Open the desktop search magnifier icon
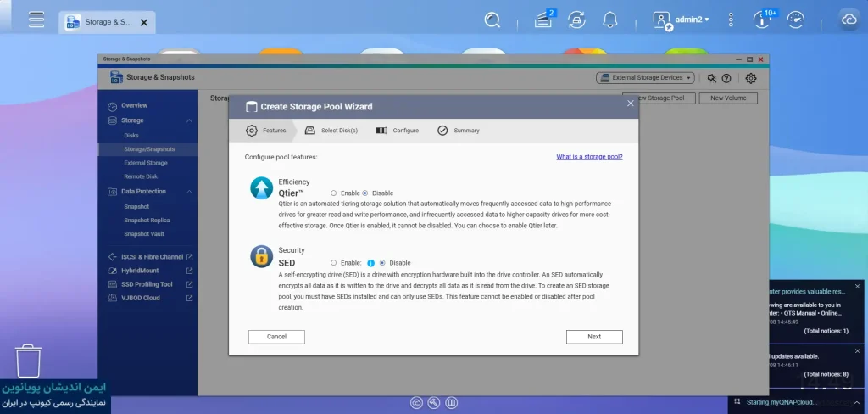The image size is (868, 414). 492,20
